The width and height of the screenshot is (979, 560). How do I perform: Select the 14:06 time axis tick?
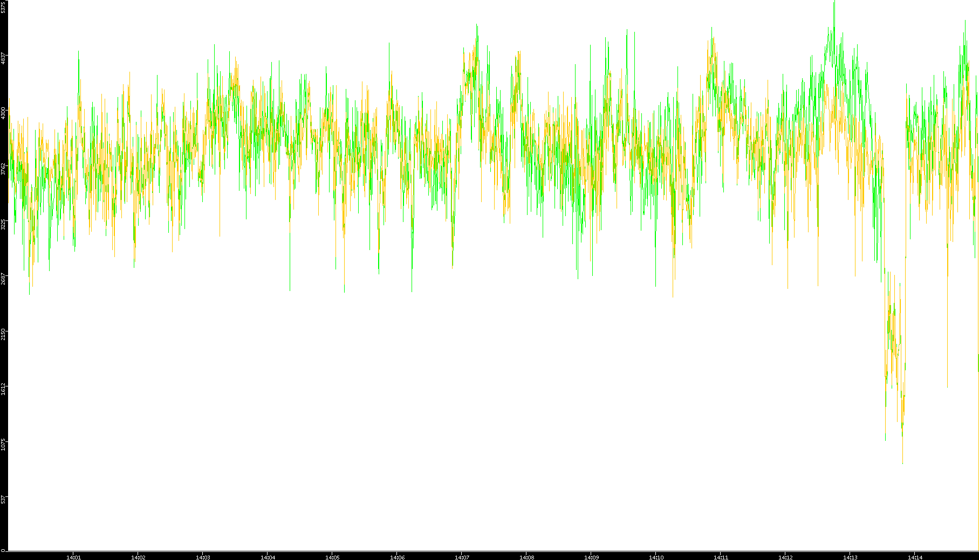(x=397, y=557)
